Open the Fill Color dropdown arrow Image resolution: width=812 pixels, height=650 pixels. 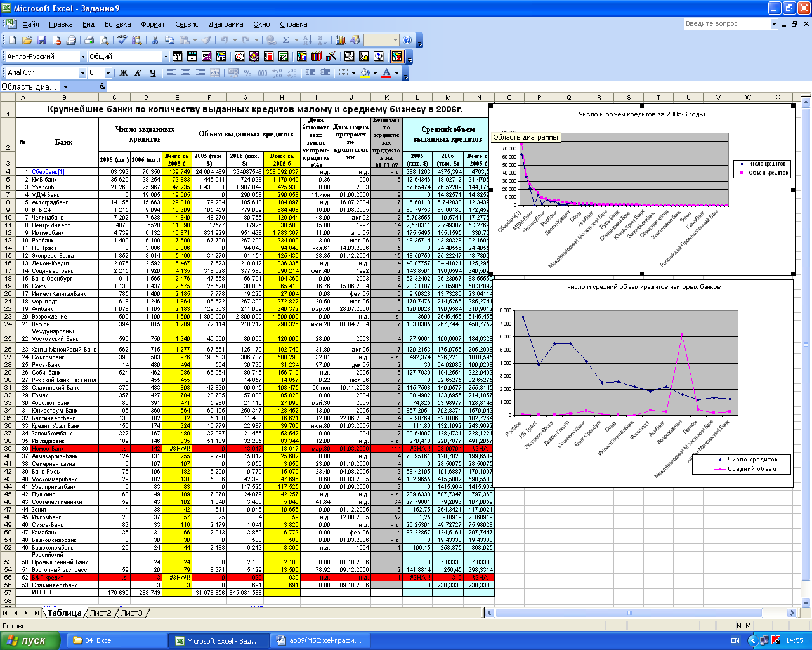click(x=375, y=73)
